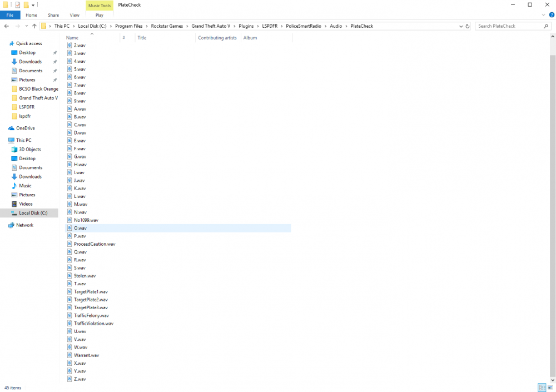The height and width of the screenshot is (392, 556).
Task: Select the ProceedCaution.wav file icon
Action: pos(69,244)
